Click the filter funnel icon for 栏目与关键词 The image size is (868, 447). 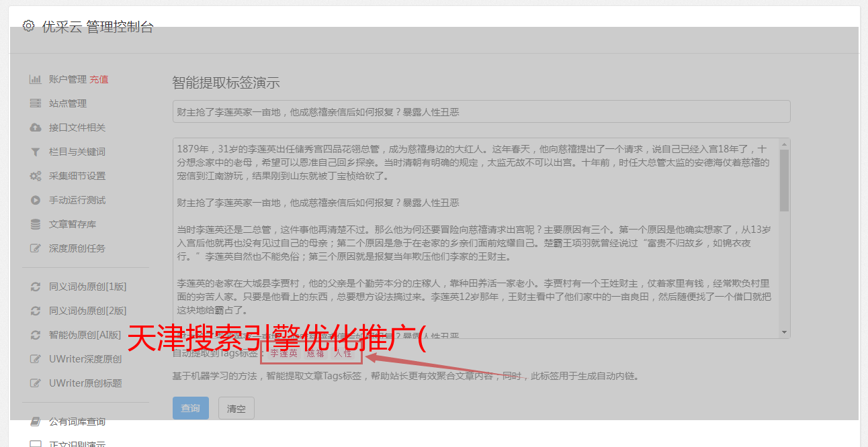[36, 152]
